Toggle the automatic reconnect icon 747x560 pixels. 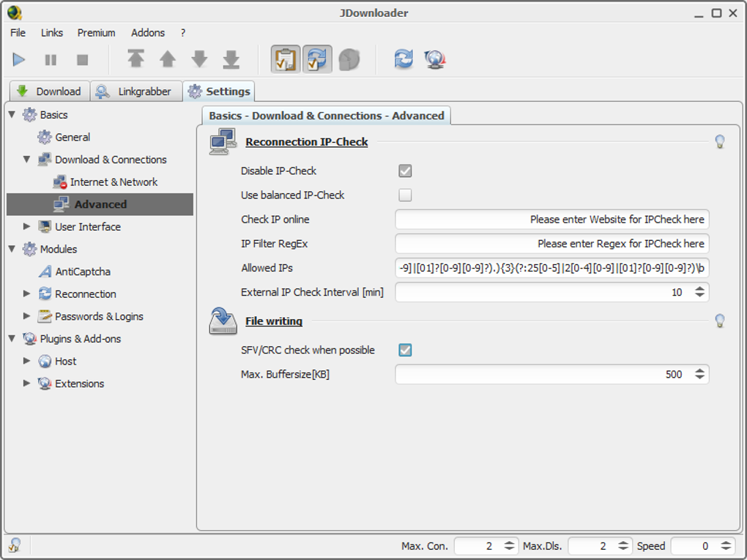click(317, 59)
